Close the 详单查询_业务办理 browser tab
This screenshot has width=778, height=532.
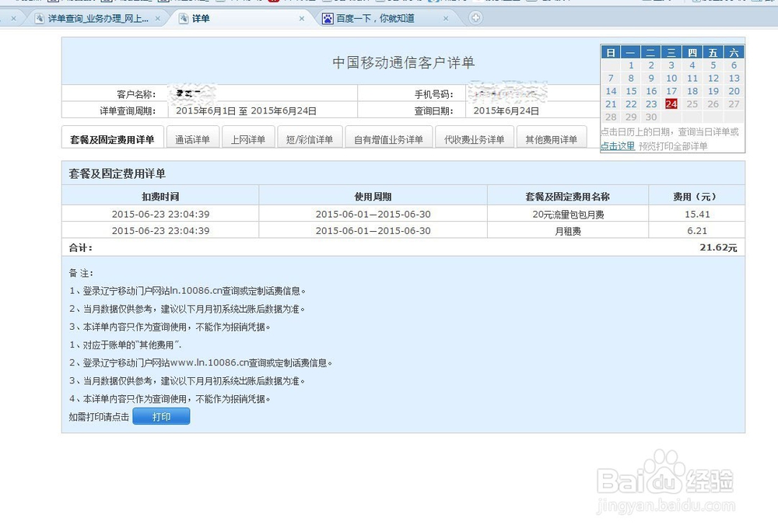[158, 19]
